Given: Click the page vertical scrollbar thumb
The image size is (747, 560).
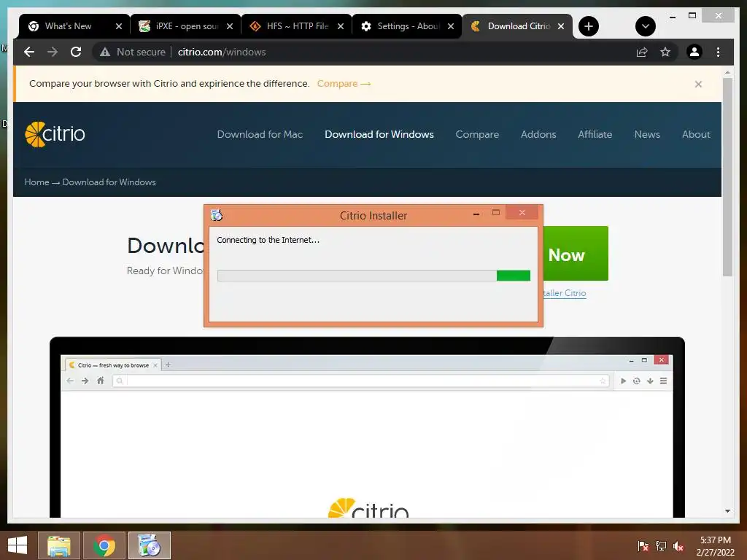Looking at the screenshot, I should pyautogui.click(x=727, y=176).
